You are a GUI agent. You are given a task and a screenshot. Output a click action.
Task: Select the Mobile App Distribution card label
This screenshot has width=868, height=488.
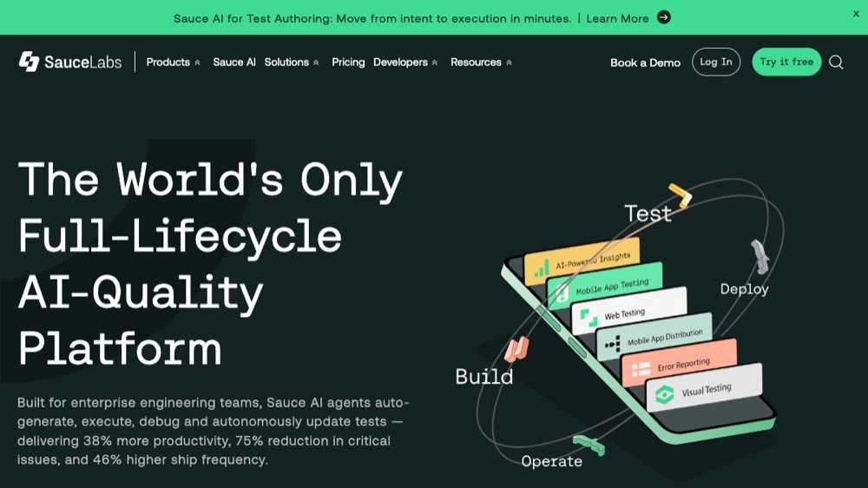665,337
